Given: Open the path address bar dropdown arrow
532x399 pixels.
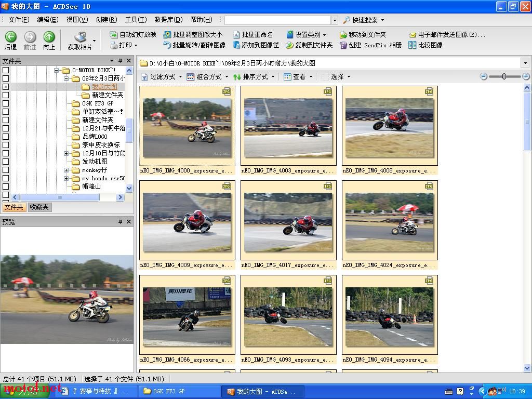Looking at the screenshot, I should tap(525, 63).
